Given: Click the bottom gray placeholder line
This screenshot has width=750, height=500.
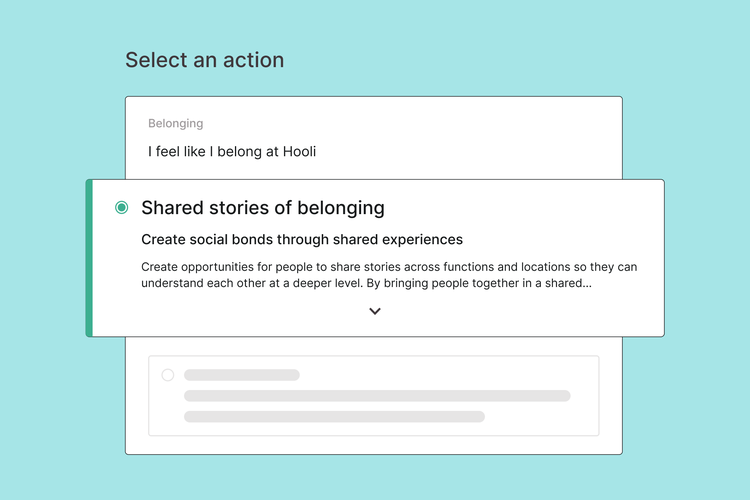Looking at the screenshot, I should [334, 416].
